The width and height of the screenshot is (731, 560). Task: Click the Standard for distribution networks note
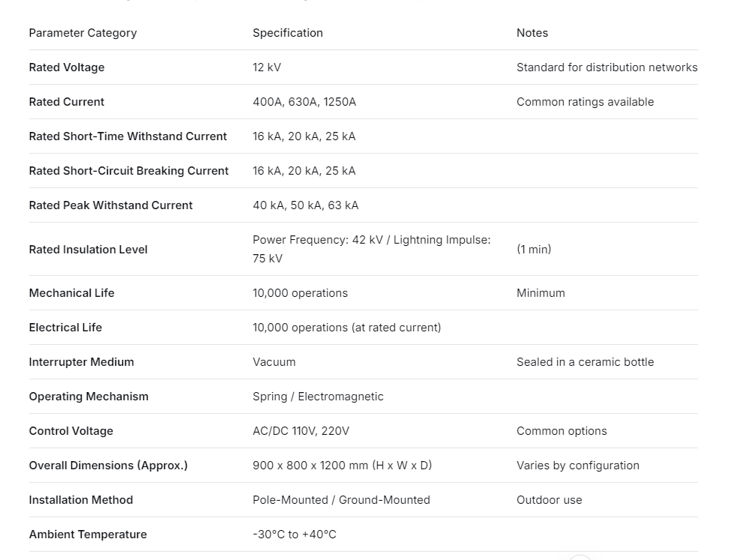[x=607, y=67]
